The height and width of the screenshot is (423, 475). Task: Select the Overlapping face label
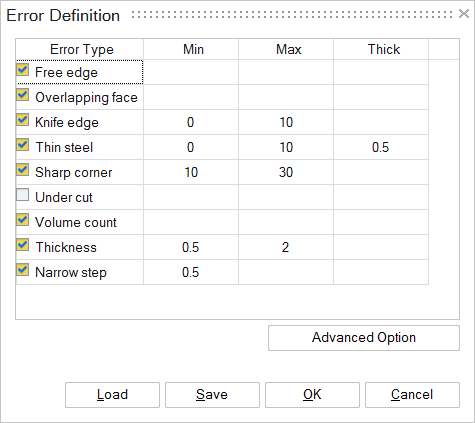(x=86, y=98)
